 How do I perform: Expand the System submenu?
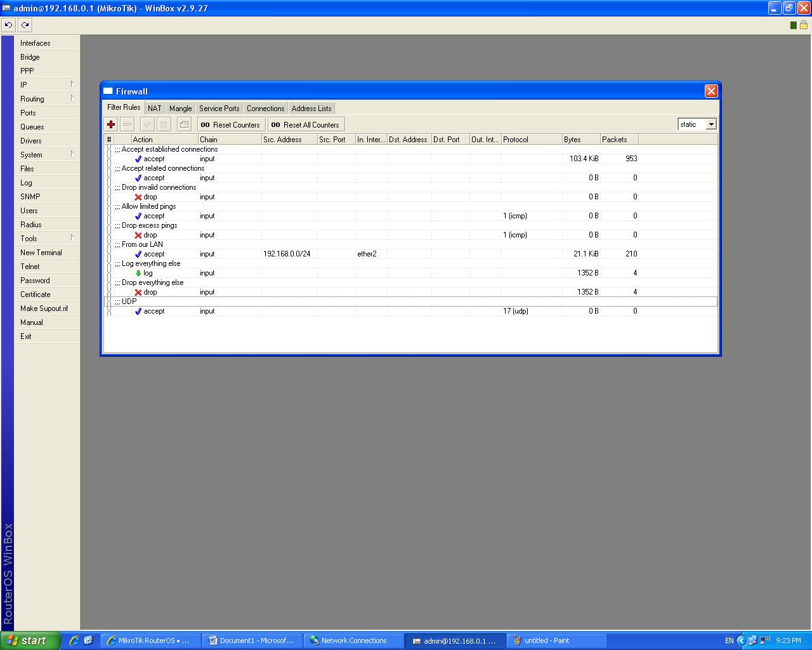click(x=48, y=154)
